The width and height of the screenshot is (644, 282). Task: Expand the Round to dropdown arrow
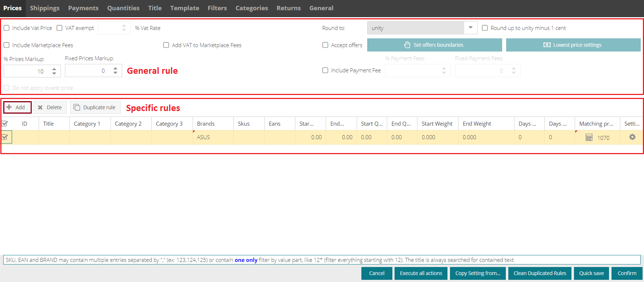pos(470,28)
